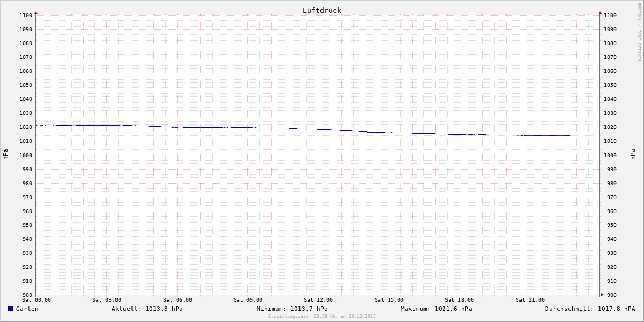Screen dimensions: 644x322
Task: Click the RRDTOOL / TOBI OETIKER watermark
Action: click(639, 32)
